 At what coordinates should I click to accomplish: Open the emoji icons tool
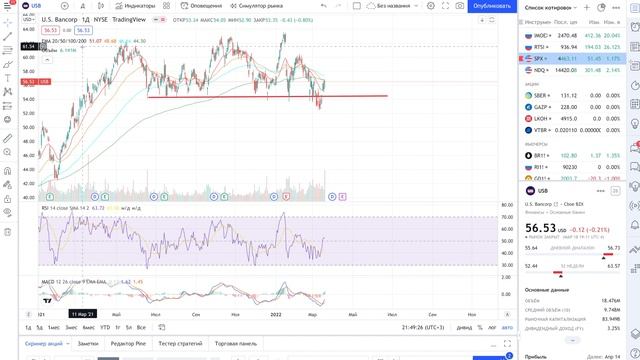tap(7, 120)
